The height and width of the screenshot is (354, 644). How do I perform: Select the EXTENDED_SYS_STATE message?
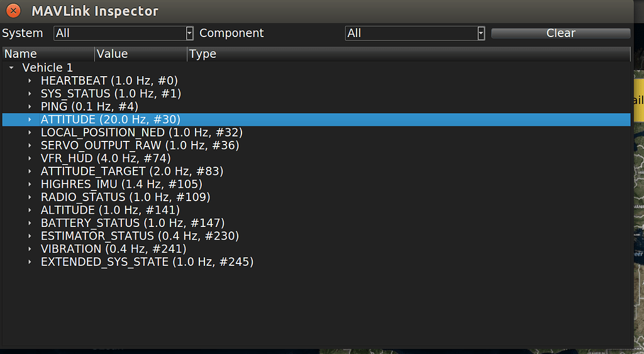point(147,262)
